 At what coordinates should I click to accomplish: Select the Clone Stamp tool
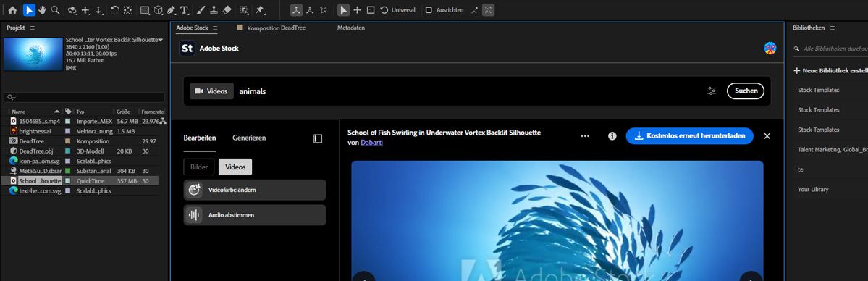pos(214,10)
